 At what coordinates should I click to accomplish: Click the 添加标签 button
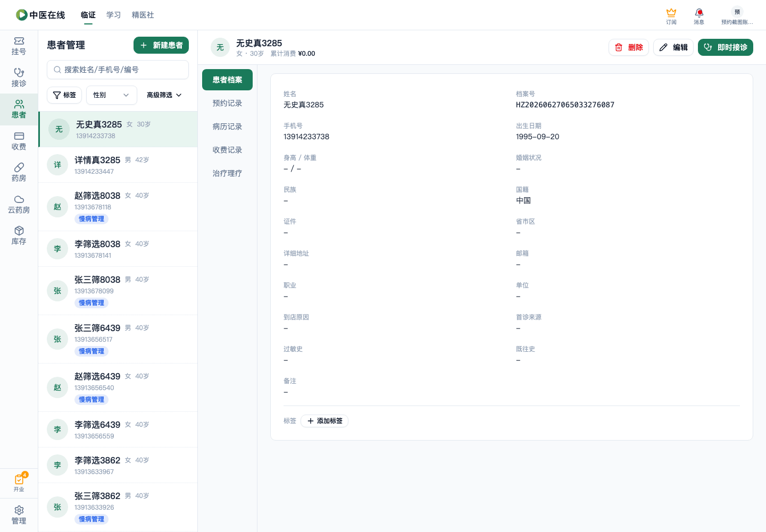point(324,421)
